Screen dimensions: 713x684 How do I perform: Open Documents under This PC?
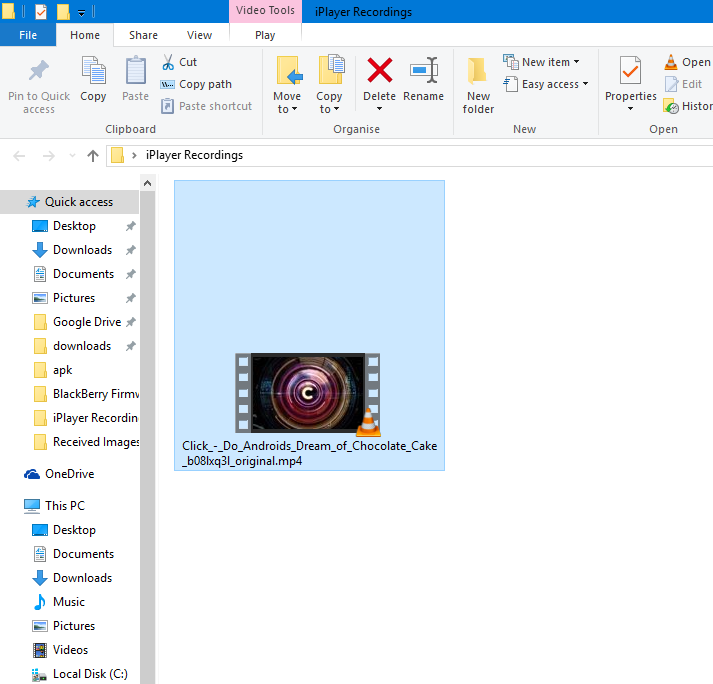83,554
